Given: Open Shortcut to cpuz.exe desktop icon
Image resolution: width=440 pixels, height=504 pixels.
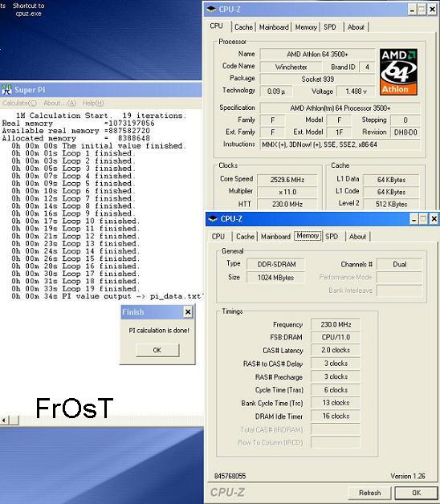Looking at the screenshot, I should (28, 10).
